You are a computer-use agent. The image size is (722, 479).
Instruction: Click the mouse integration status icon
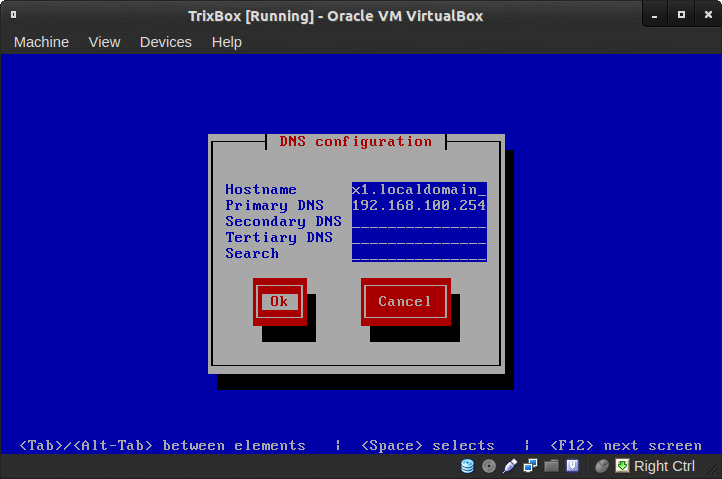[601, 466]
